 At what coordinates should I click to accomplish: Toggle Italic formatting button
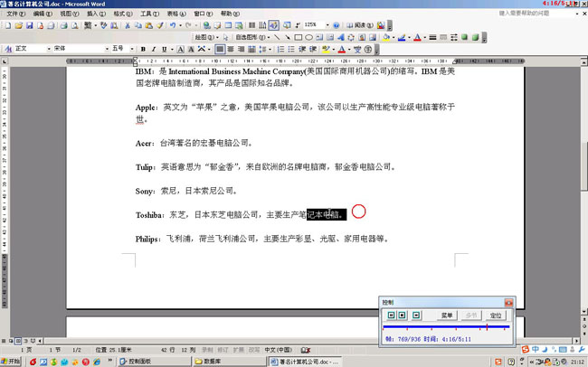tap(155, 49)
